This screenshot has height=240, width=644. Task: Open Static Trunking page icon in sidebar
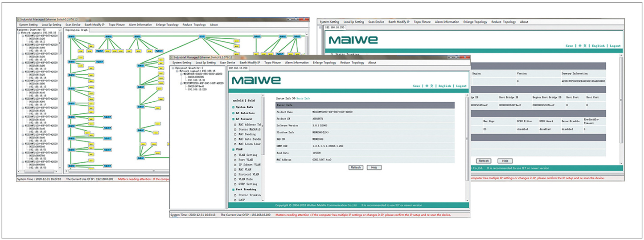(235, 195)
